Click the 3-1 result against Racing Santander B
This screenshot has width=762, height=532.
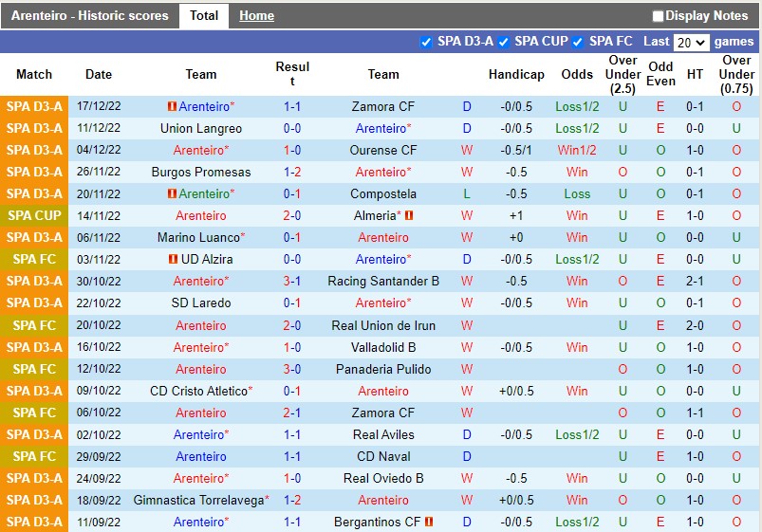click(x=292, y=281)
